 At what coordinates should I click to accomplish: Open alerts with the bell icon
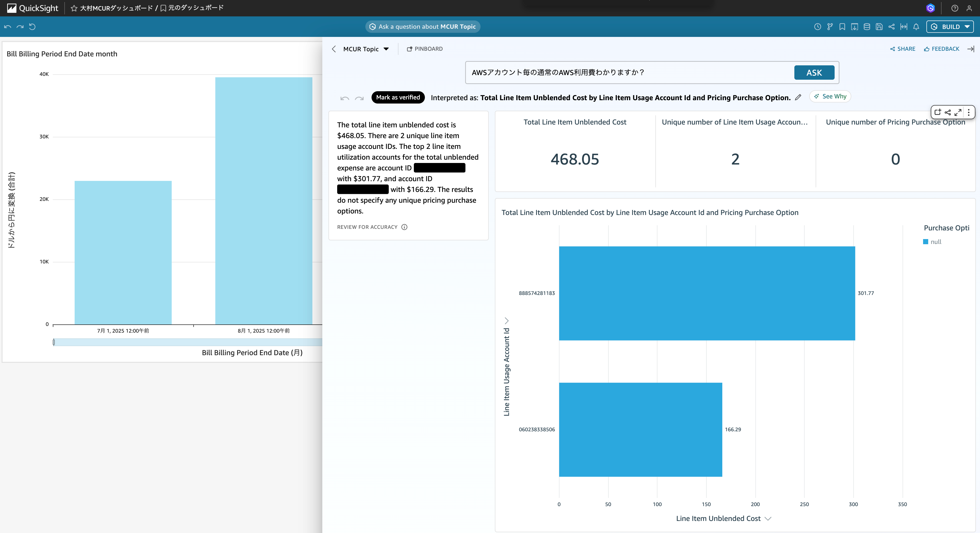[916, 27]
